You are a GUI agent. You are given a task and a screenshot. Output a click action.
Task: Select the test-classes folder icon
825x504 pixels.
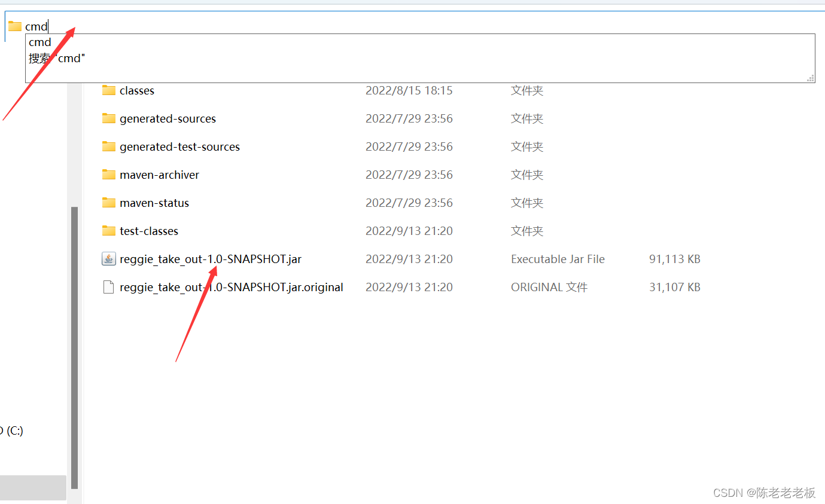109,231
